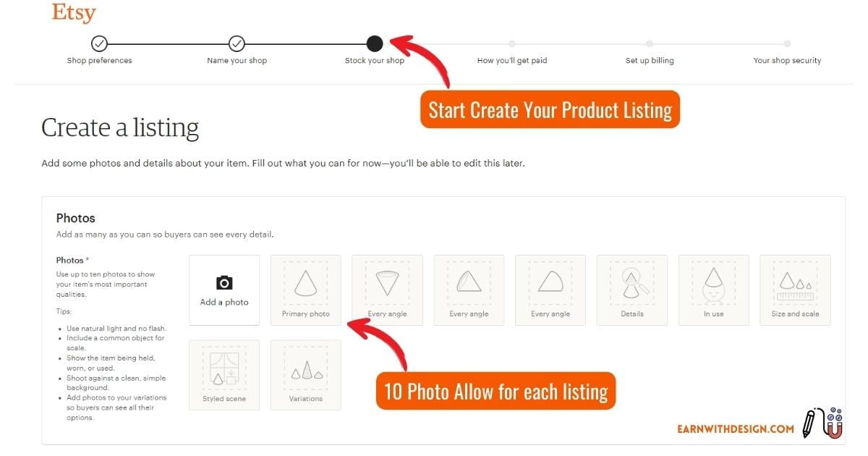This screenshot has width=868, height=456.
Task: Open the Styled scene photo slot
Action: (x=224, y=373)
